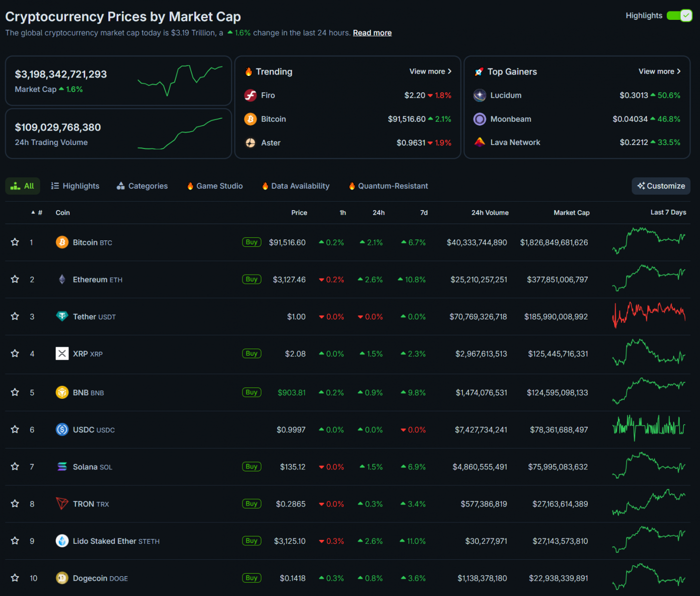Toggle the favorite star for BNB
The width and height of the screenshot is (700, 596).
pyautogui.click(x=15, y=392)
